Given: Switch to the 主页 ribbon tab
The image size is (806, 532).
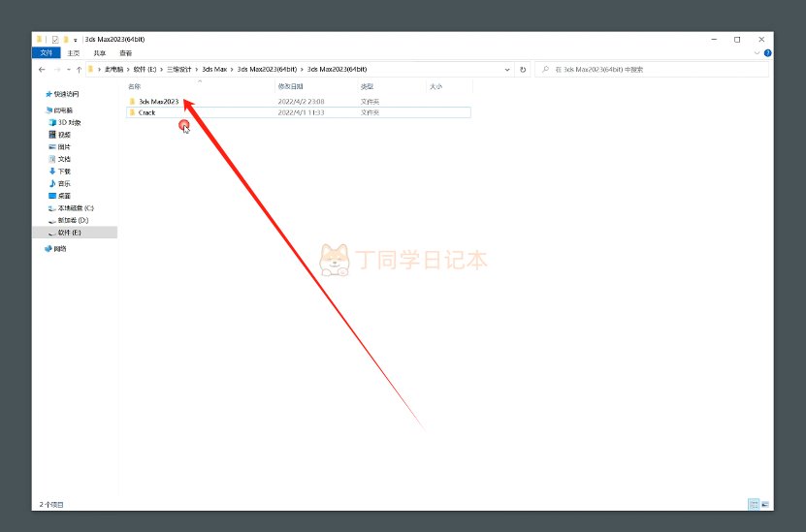Looking at the screenshot, I should 74,53.
